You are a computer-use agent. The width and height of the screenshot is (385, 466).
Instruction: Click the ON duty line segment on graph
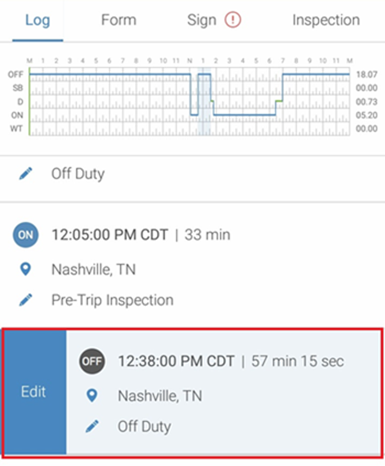(x=245, y=115)
